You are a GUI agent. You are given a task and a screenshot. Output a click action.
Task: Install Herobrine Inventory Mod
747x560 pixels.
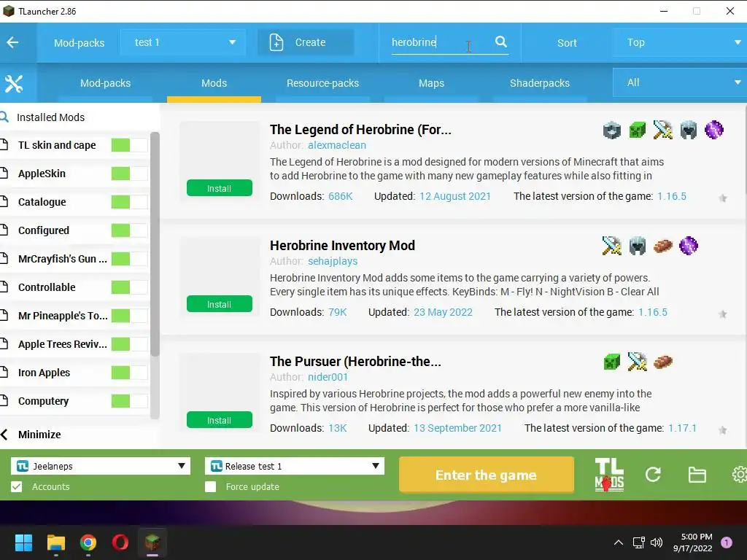(x=219, y=304)
